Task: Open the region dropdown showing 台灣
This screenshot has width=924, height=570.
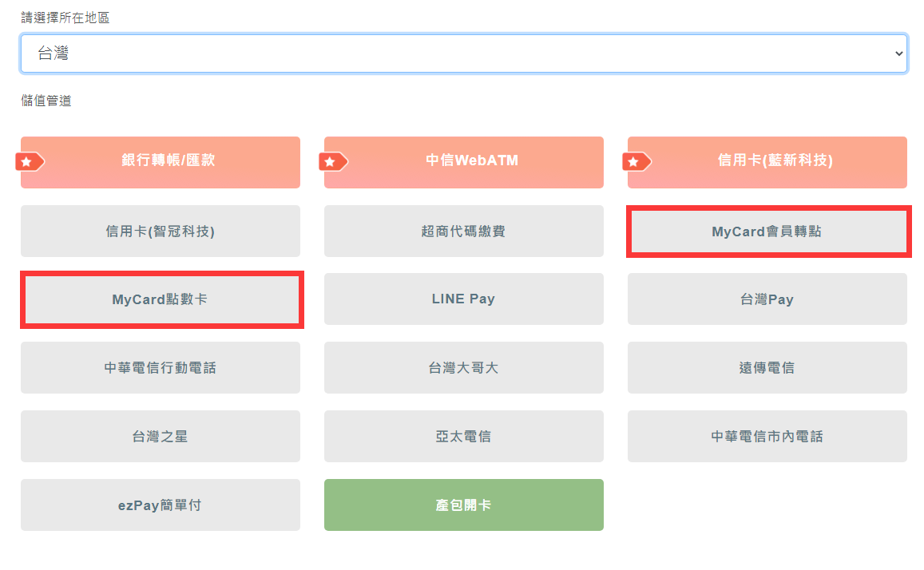Action: [464, 53]
